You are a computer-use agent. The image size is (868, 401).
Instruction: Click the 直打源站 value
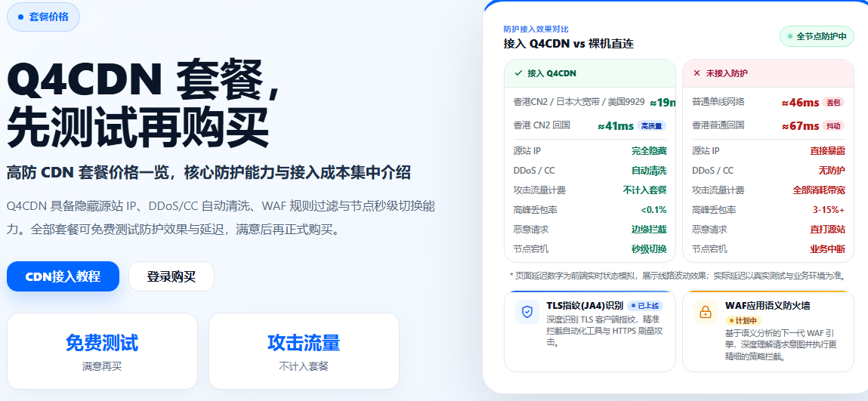pos(828,229)
